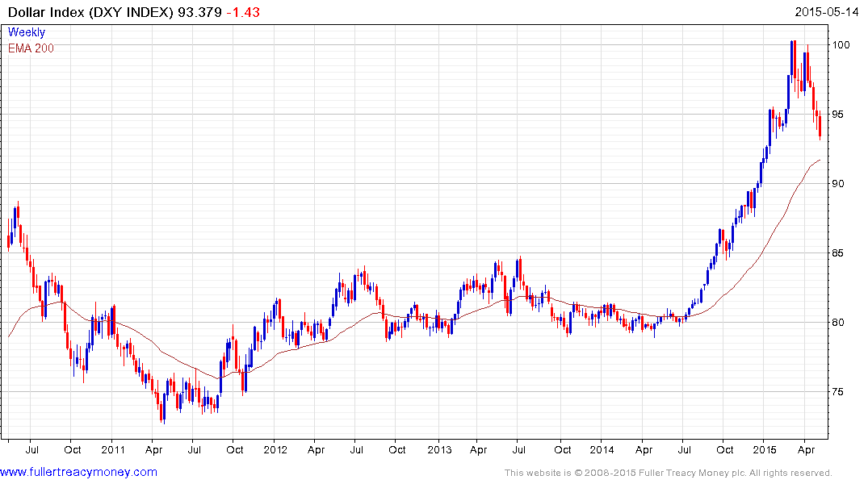Click the date 2015-05-14
868x484 pixels.
[x=827, y=11]
